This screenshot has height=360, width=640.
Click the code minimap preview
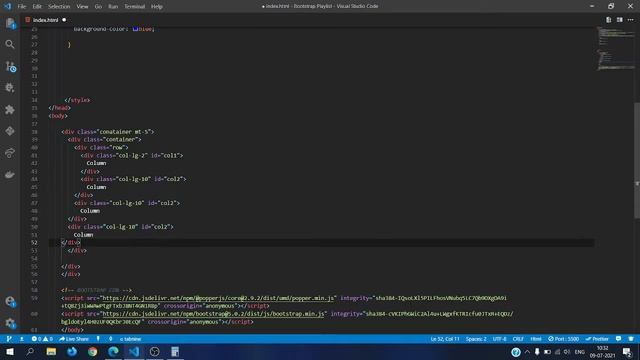pos(615,49)
